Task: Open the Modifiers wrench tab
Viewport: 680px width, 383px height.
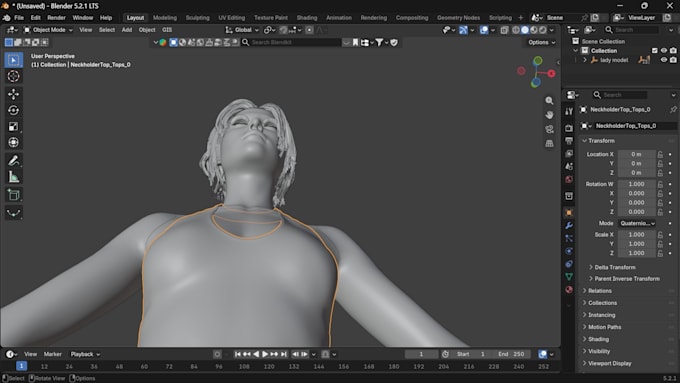Action: point(569,226)
